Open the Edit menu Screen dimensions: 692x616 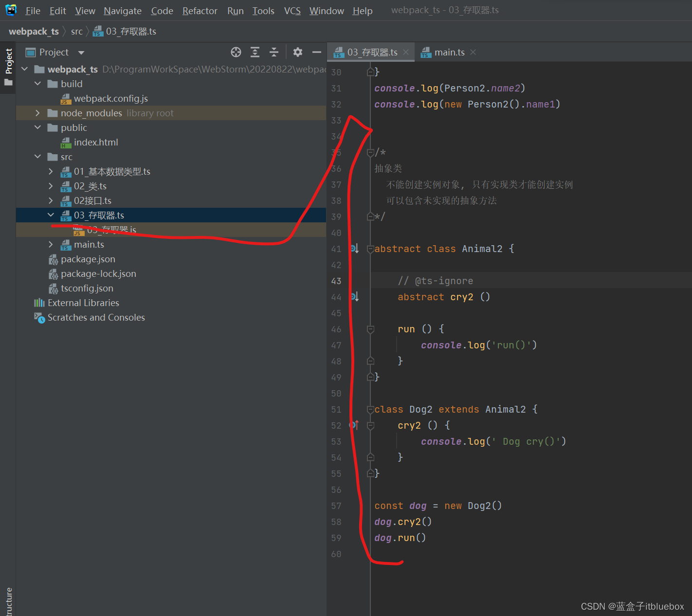(x=58, y=11)
